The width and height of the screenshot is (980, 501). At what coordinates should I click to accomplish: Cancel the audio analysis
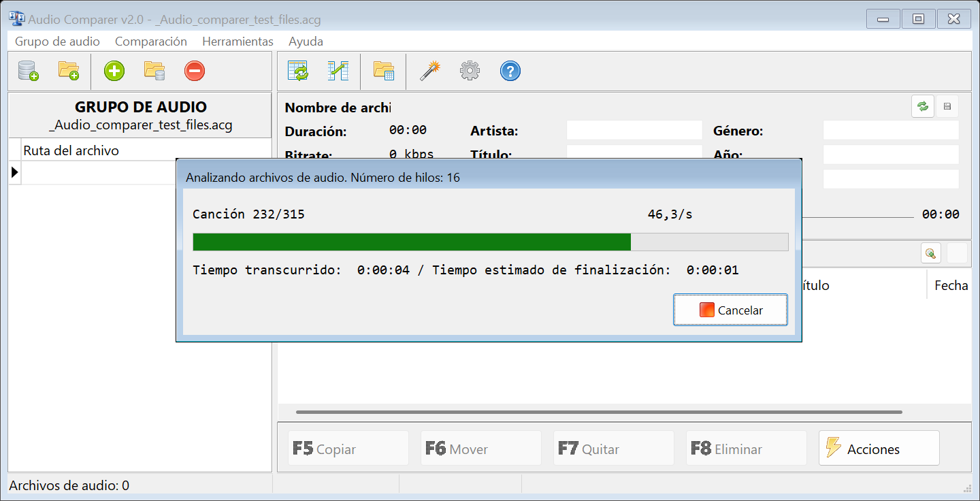pyautogui.click(x=730, y=310)
